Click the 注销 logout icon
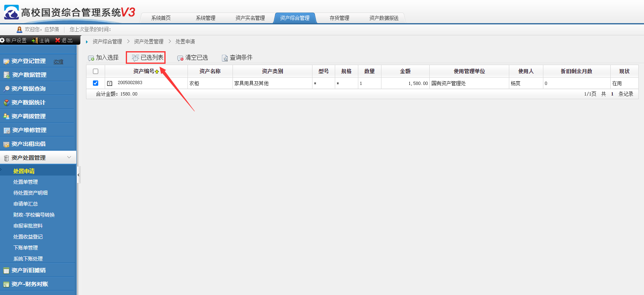The image size is (644, 295). (x=35, y=40)
